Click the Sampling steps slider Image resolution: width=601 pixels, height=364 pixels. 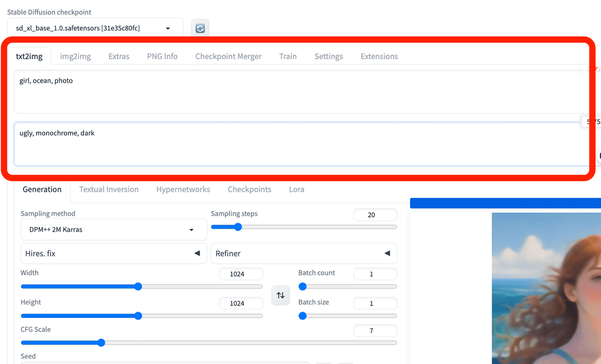[x=304, y=227]
